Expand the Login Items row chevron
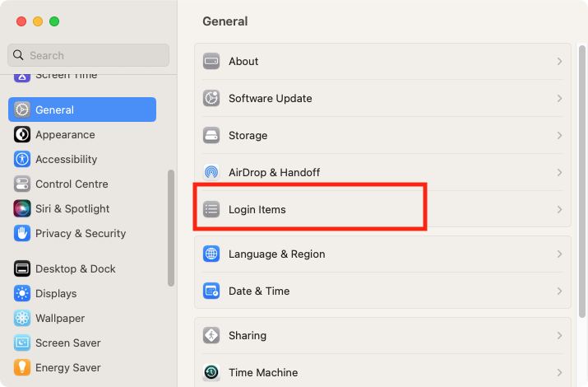This screenshot has width=588, height=387. tap(559, 209)
